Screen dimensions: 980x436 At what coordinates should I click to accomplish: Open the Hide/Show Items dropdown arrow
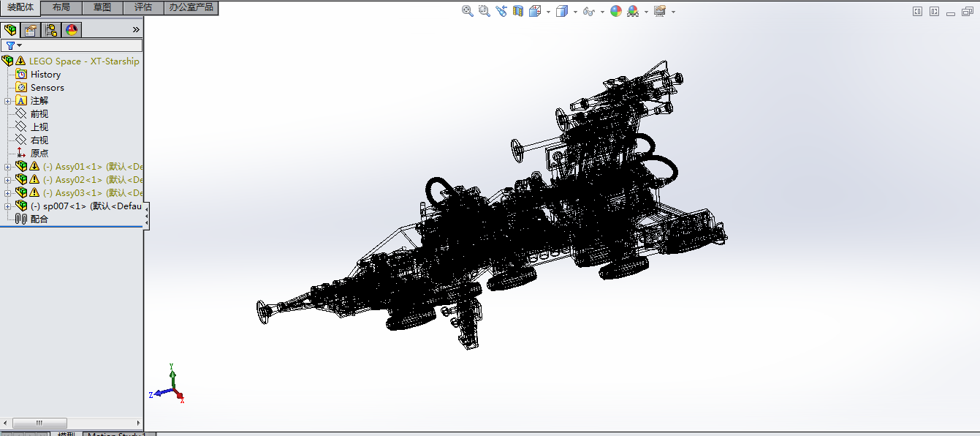(602, 12)
